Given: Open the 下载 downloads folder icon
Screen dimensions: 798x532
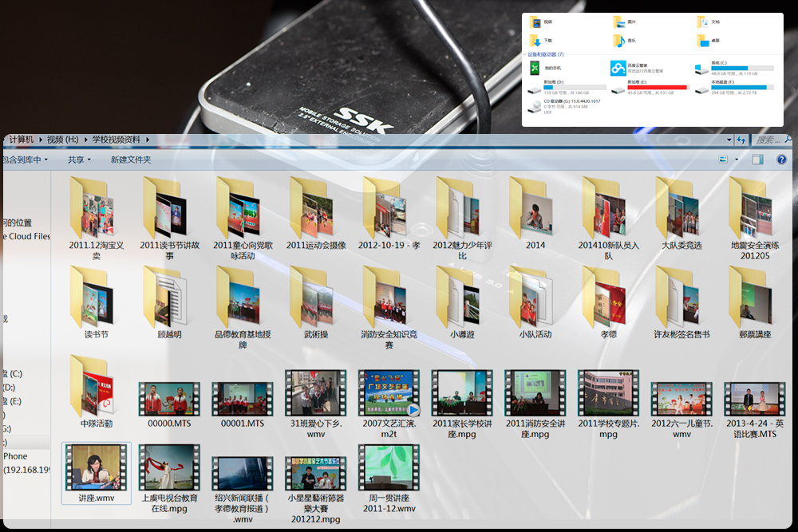Looking at the screenshot, I should 535,40.
